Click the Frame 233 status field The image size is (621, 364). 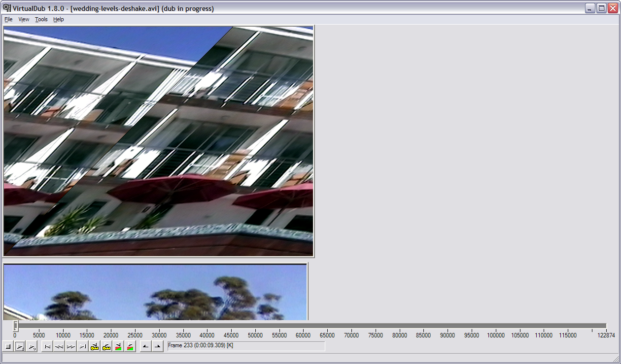pos(246,346)
